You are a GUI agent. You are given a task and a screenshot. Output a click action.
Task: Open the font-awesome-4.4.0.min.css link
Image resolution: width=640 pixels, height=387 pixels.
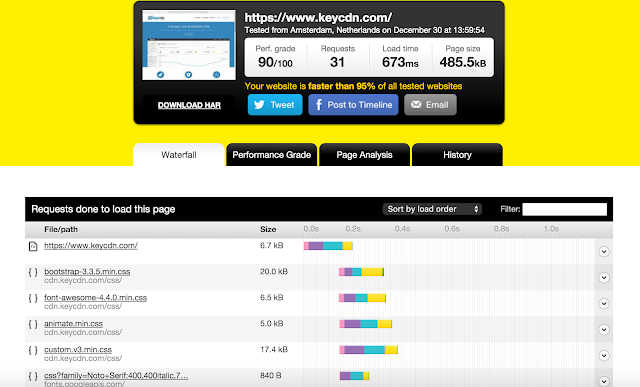(x=95, y=298)
